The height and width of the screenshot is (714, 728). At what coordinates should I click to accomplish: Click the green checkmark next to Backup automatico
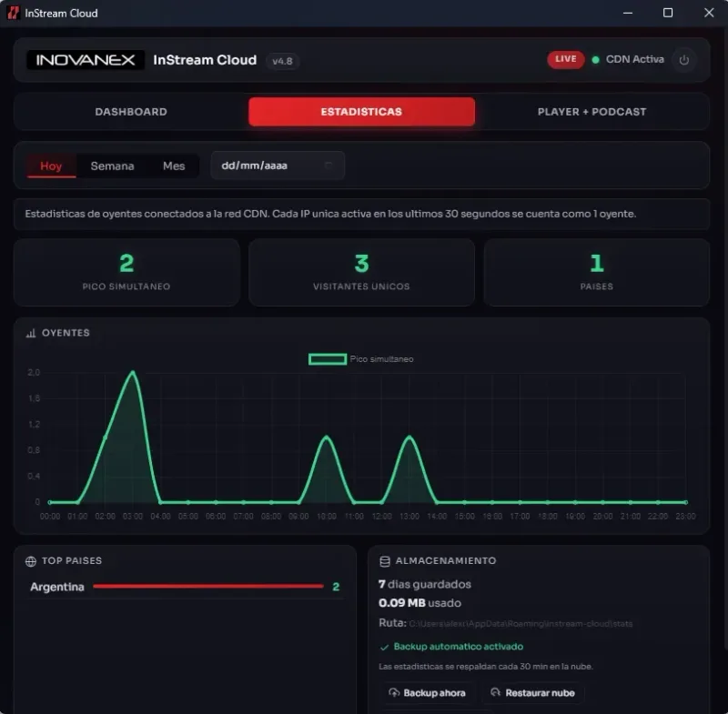coord(384,648)
